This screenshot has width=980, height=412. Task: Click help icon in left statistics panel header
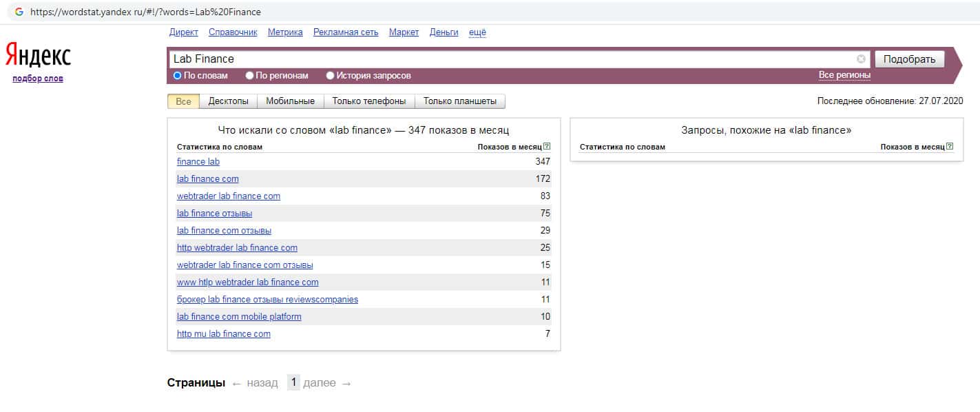click(547, 147)
